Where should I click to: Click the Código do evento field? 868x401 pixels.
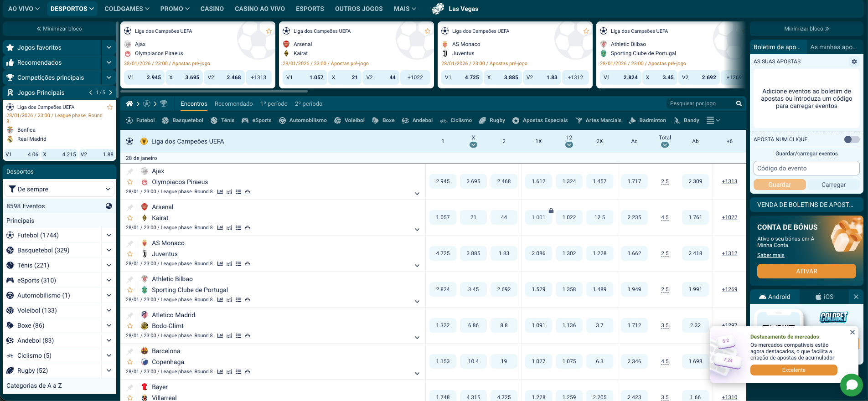pos(806,168)
